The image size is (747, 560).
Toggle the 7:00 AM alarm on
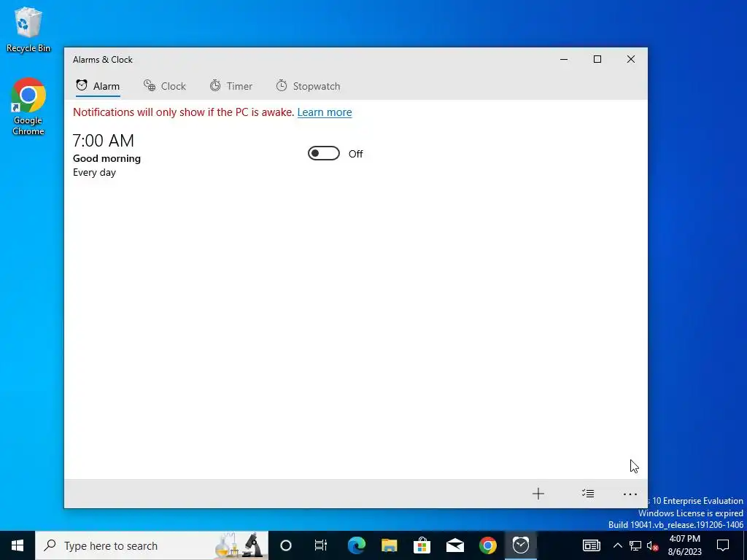click(x=323, y=153)
